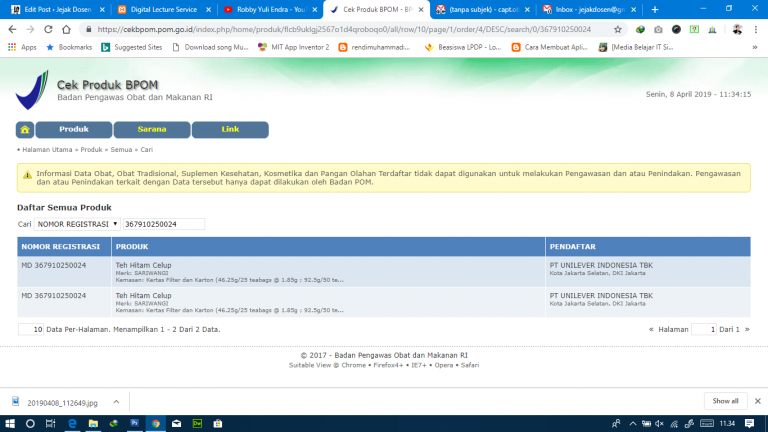The image size is (768, 432).
Task: Switch to the Digital Lecture Service tab
Action: point(164,9)
